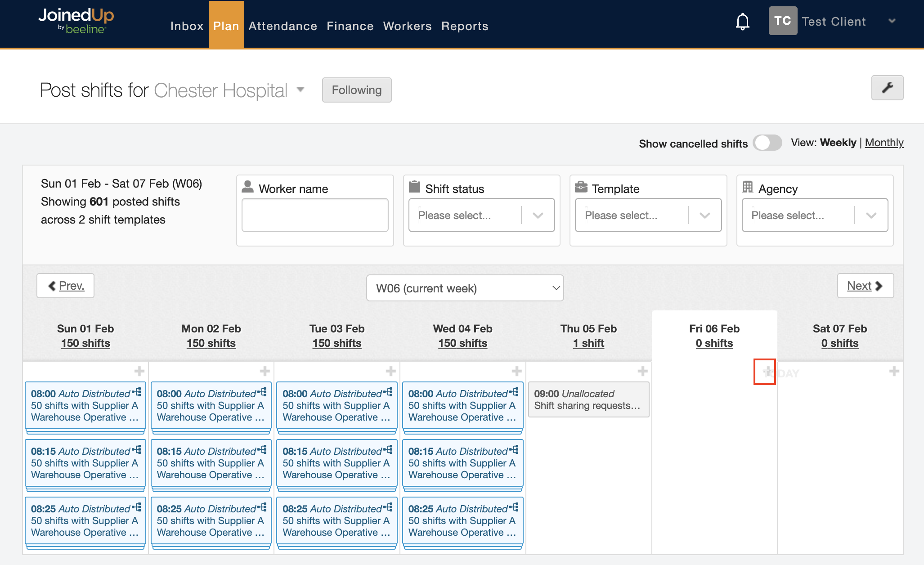Screen dimensions: 924x565
Task: Click the wrench settings icon
Action: coord(887,88)
